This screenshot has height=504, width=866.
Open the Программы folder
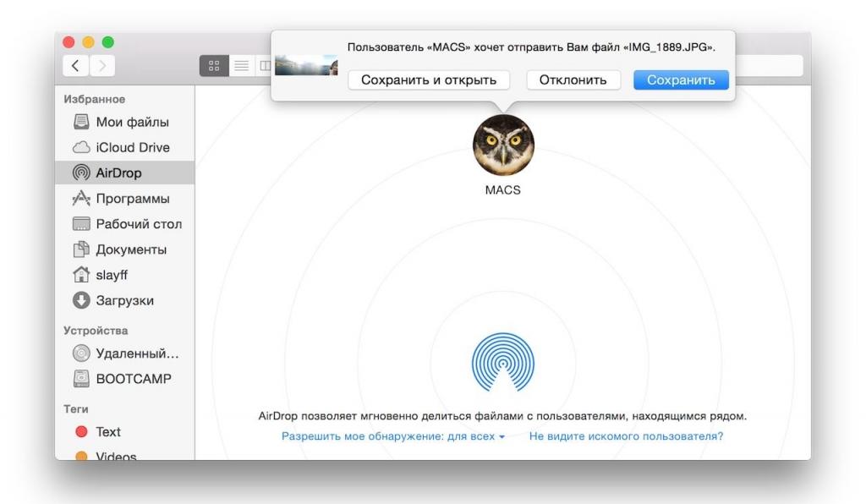[125, 198]
